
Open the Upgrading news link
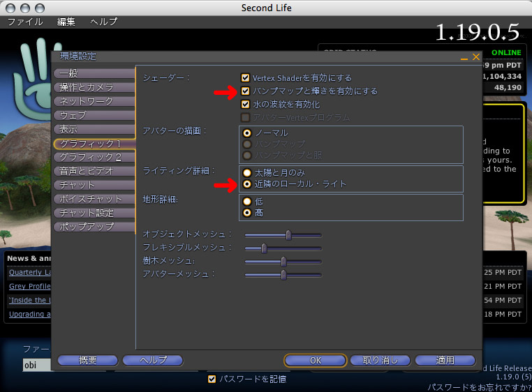click(x=30, y=314)
